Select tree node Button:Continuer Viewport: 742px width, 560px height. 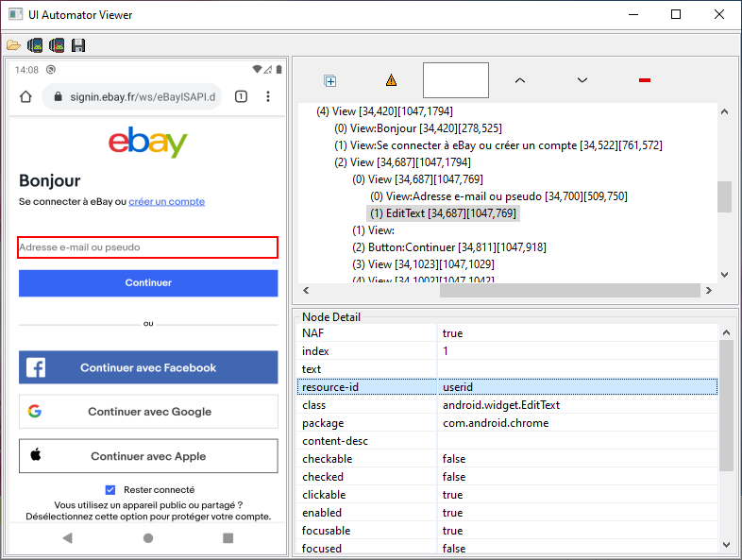pyautogui.click(x=449, y=247)
